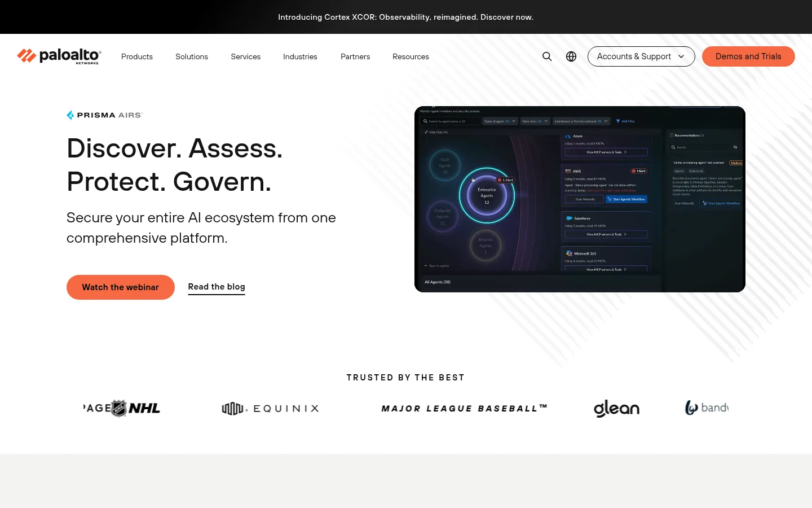Open the Services menu

246,56
